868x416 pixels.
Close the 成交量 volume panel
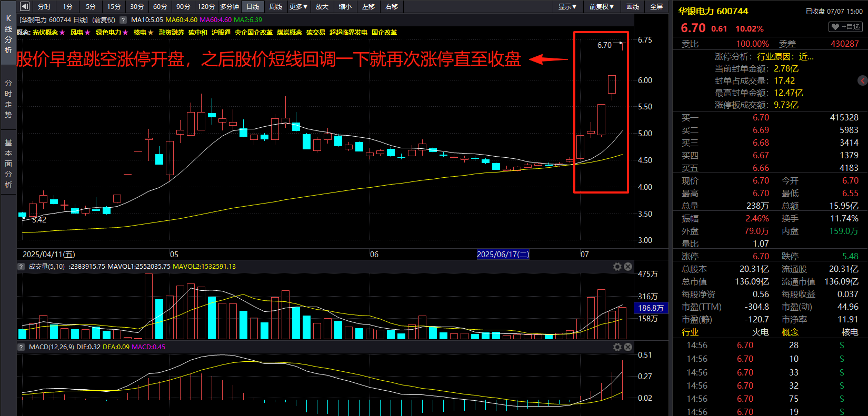click(628, 267)
